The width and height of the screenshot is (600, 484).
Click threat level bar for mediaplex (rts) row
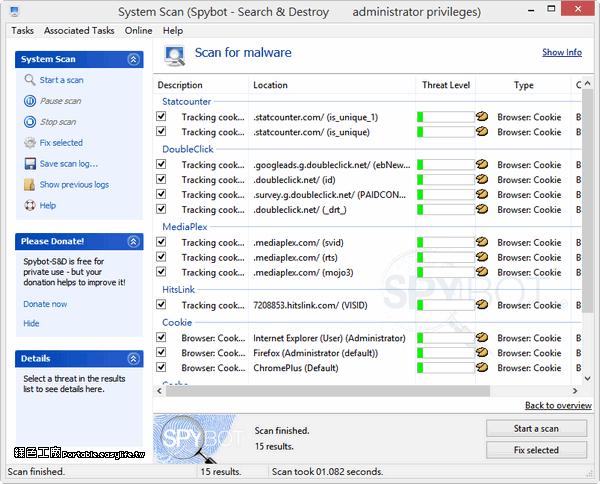pyautogui.click(x=446, y=257)
